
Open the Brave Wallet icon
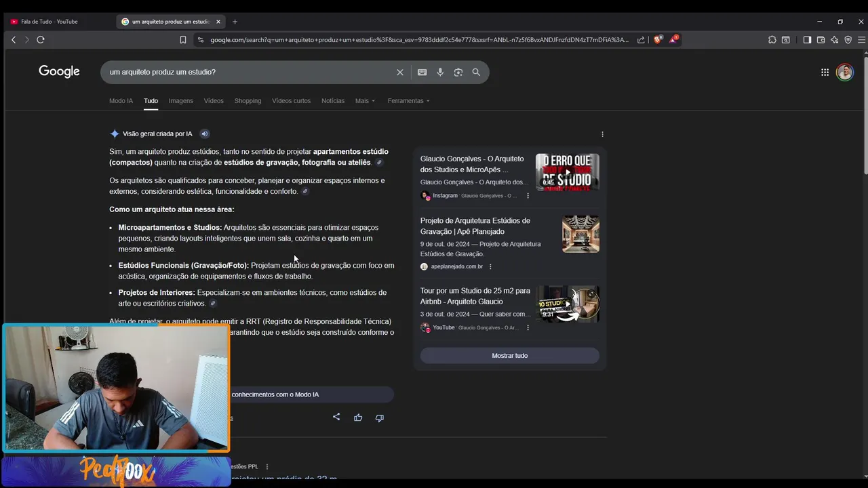(821, 40)
